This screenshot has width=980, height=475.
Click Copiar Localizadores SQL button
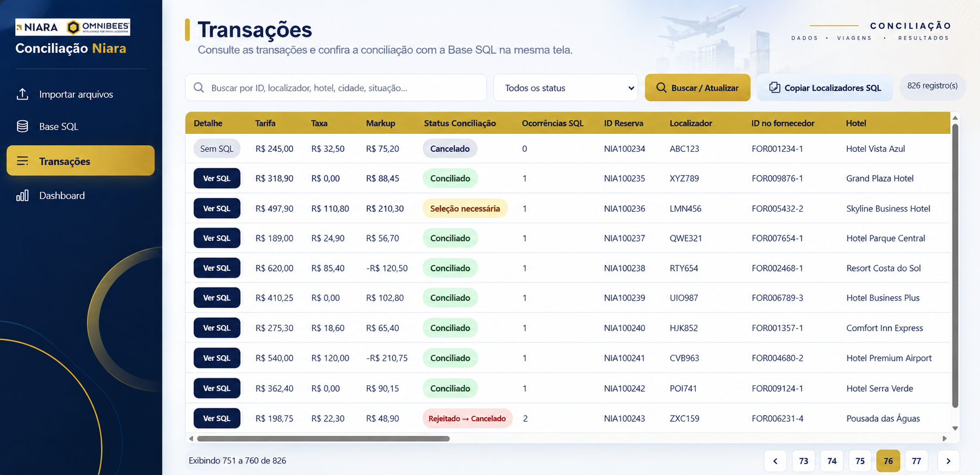825,88
